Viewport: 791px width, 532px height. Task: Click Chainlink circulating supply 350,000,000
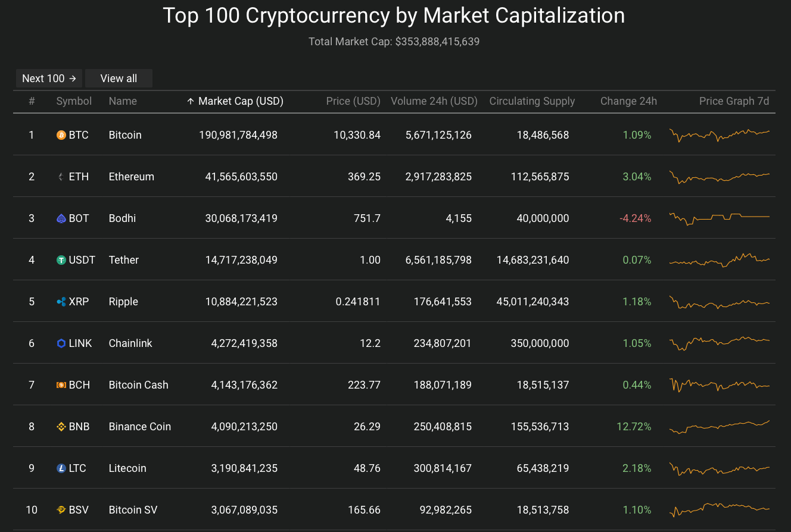(540, 343)
